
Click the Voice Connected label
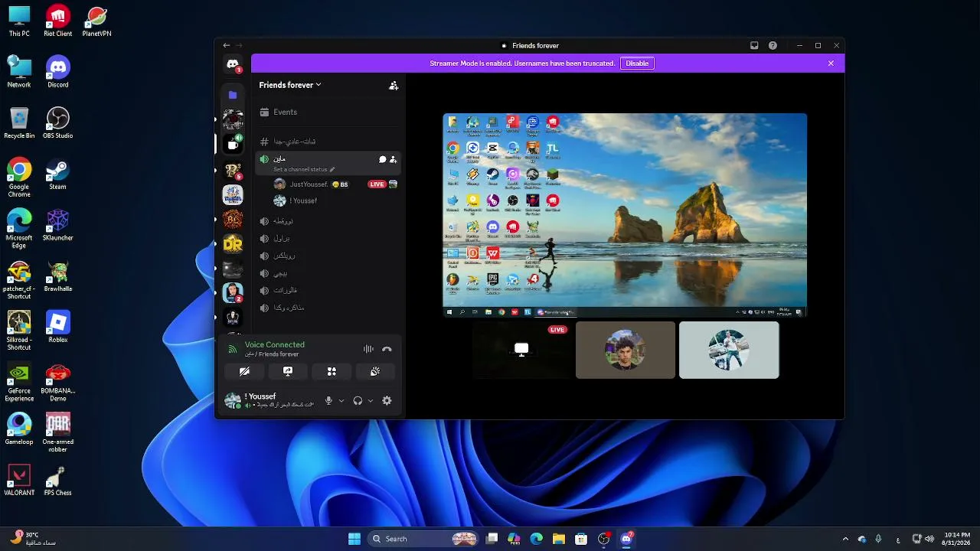(x=275, y=344)
